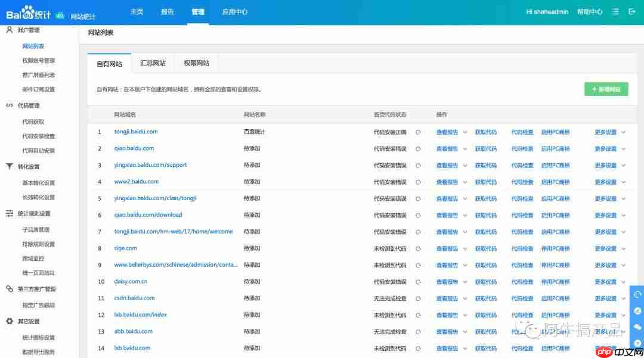Refresh code status for qiao.baidu.com/download
Image resolution: width=644 pixels, height=358 pixels.
pos(418,215)
